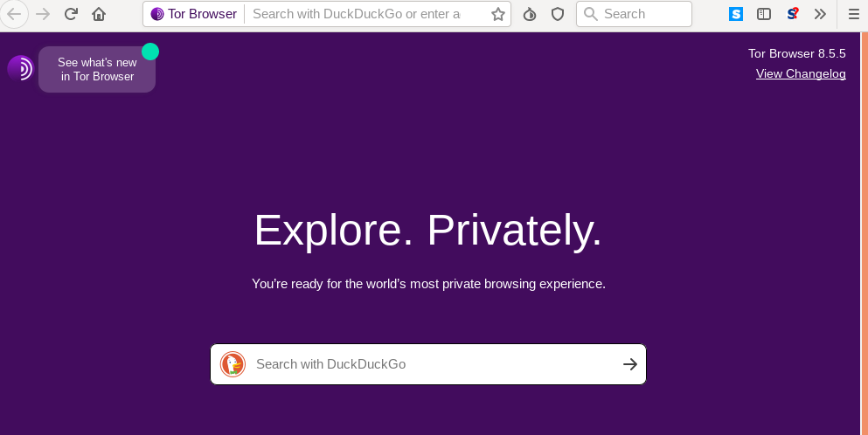The image size is (868, 435).
Task: Open the home page icon
Action: [99, 14]
